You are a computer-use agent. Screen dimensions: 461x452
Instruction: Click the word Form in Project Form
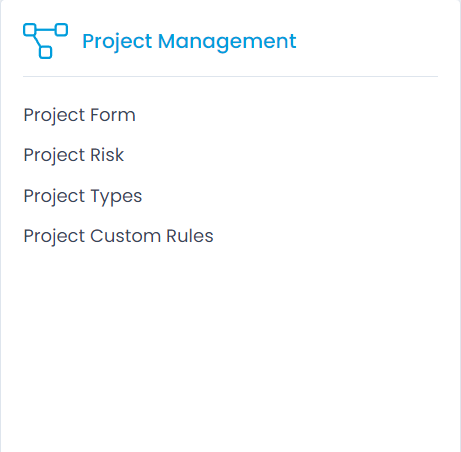[113, 115]
